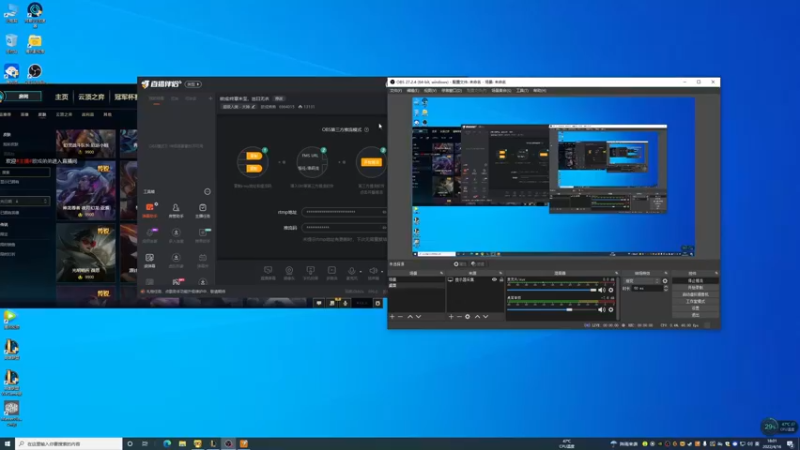Click 推流码 stream key field

pyautogui.click(x=343, y=228)
